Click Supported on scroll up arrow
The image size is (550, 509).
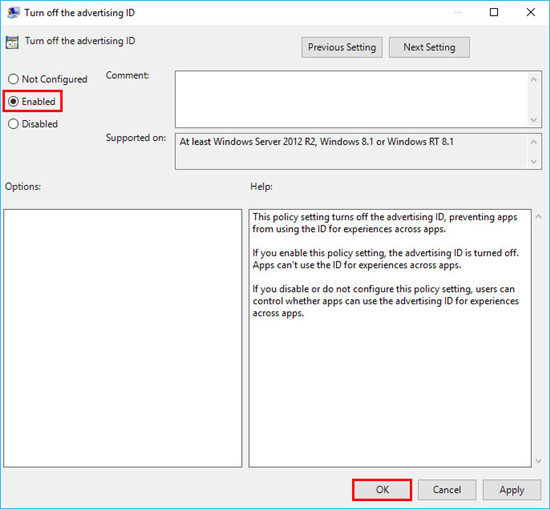pos(534,142)
